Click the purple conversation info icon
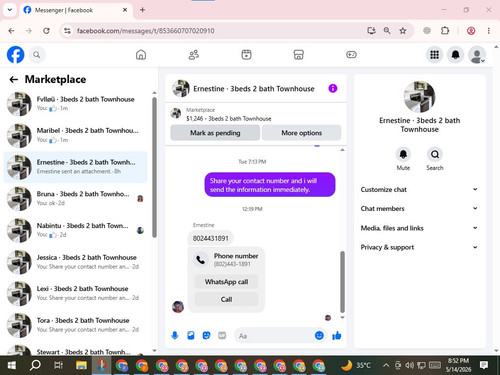Viewport: 500px width, 375px height. click(333, 88)
